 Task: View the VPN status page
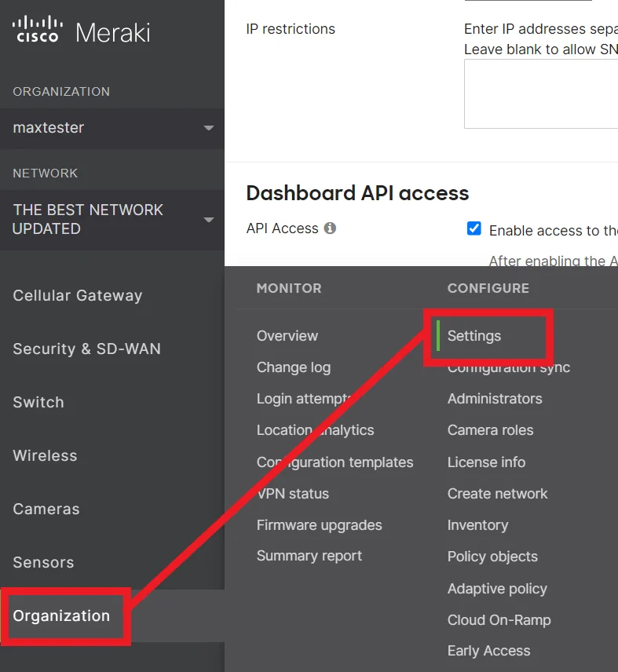point(293,494)
